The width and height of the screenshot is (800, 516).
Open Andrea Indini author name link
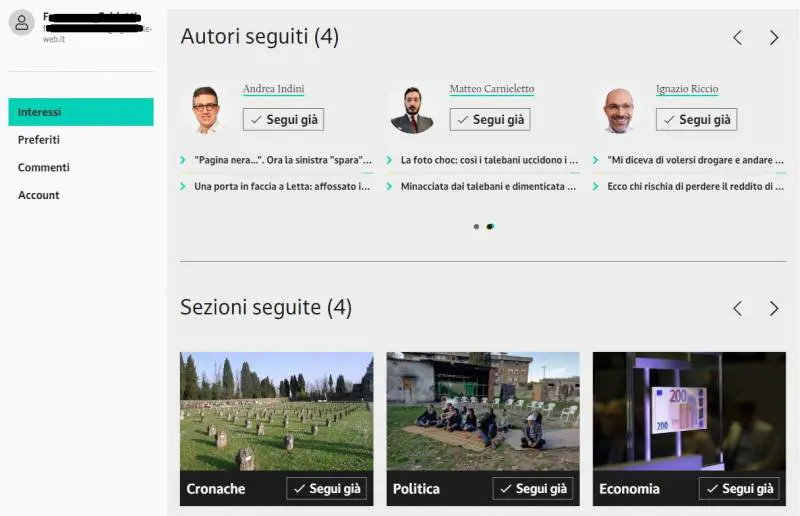click(x=273, y=89)
